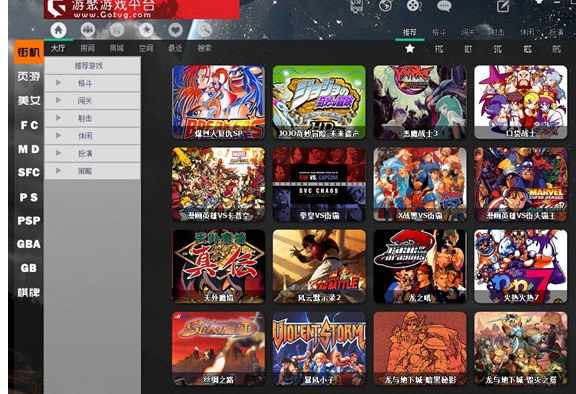Open the SVC Chaos 拳皇VS街霸 game
The height and width of the screenshot is (394, 576).
pos(319,184)
